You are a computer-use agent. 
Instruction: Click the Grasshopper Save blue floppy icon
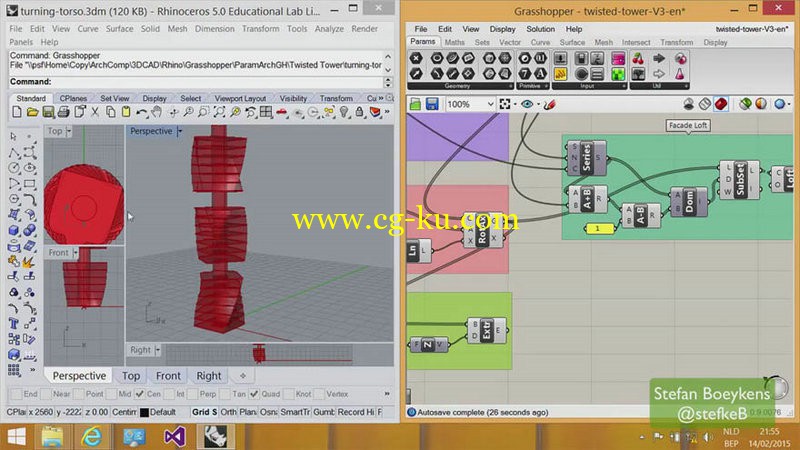(432, 104)
